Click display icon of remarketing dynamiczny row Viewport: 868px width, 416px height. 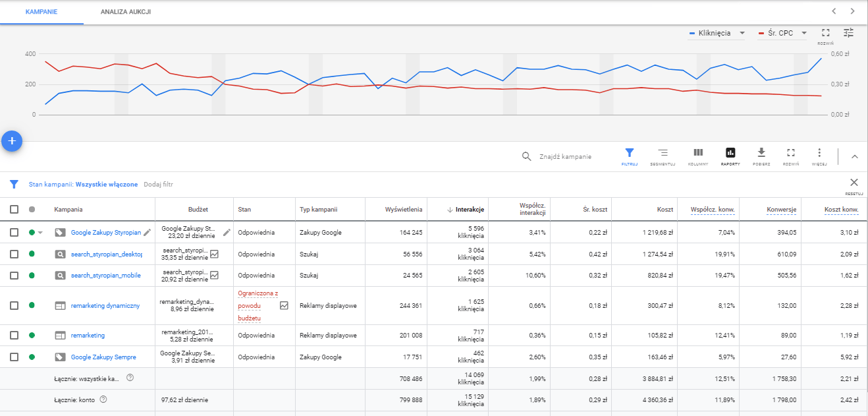[x=60, y=306]
